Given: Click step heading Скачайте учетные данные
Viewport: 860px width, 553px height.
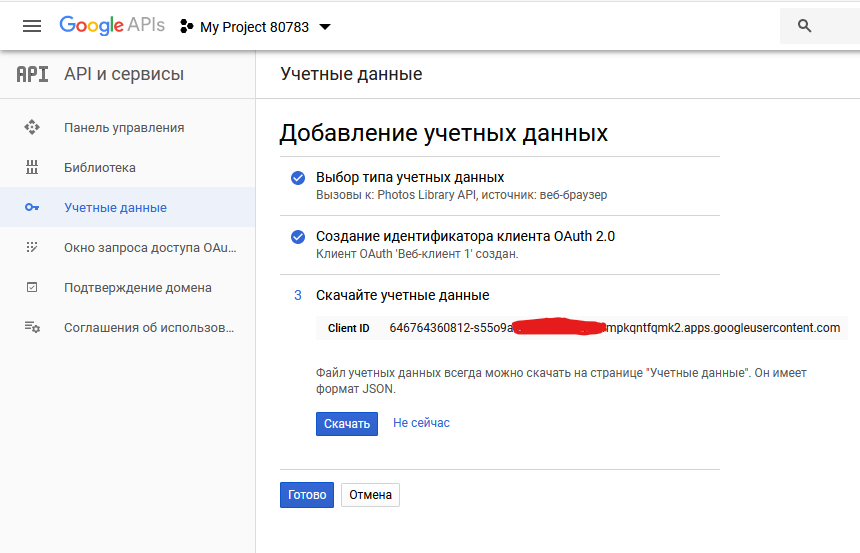Looking at the screenshot, I should tap(403, 295).
